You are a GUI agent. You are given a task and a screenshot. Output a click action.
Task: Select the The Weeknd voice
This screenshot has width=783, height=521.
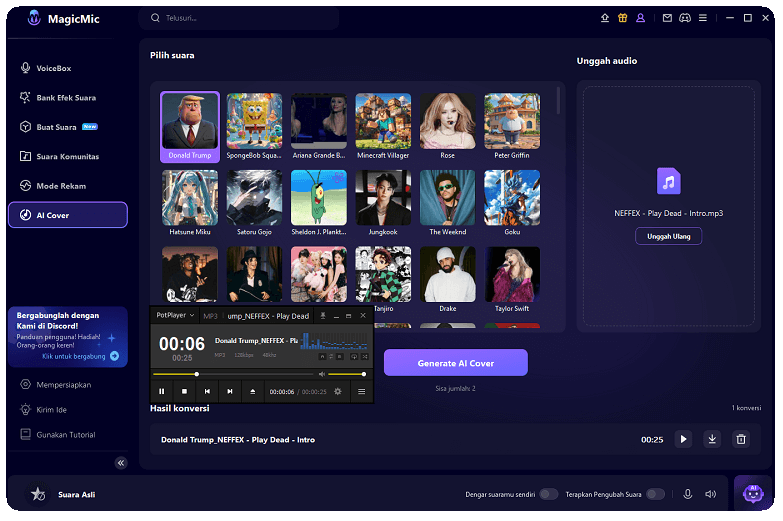point(447,203)
